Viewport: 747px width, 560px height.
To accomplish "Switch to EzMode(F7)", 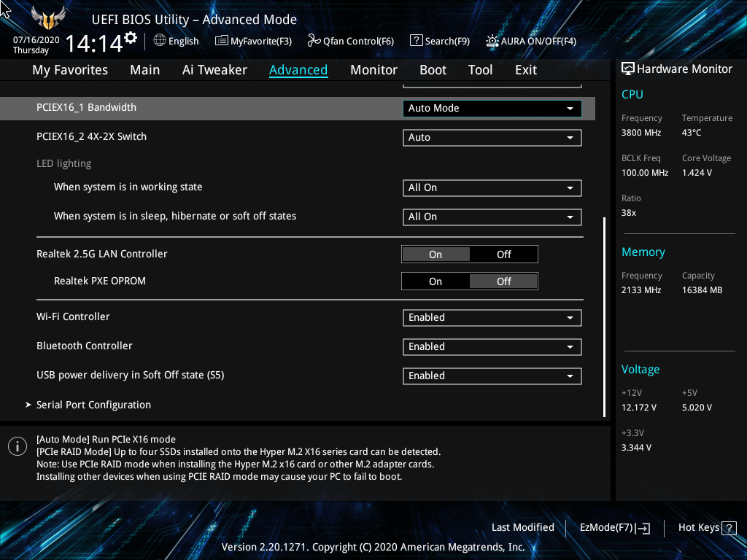I will coord(614,528).
